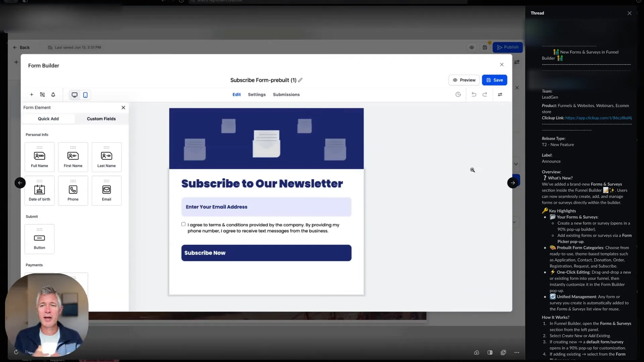This screenshot has height=362, width=644.
Task: Add the Last Name field
Action: (107, 157)
